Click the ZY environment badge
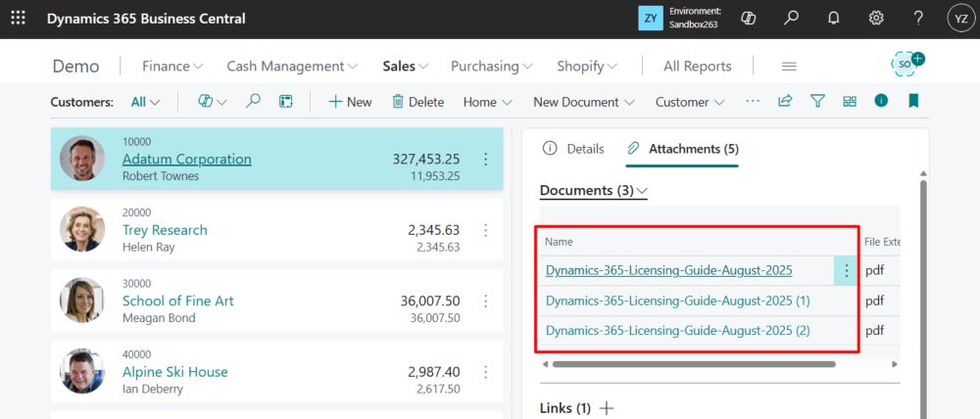This screenshot has width=980, height=419. pos(650,18)
